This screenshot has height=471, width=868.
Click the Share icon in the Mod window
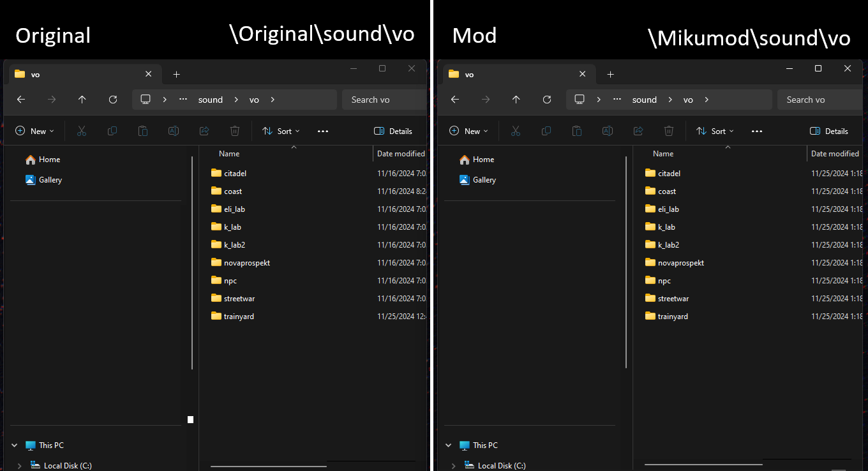pyautogui.click(x=638, y=131)
